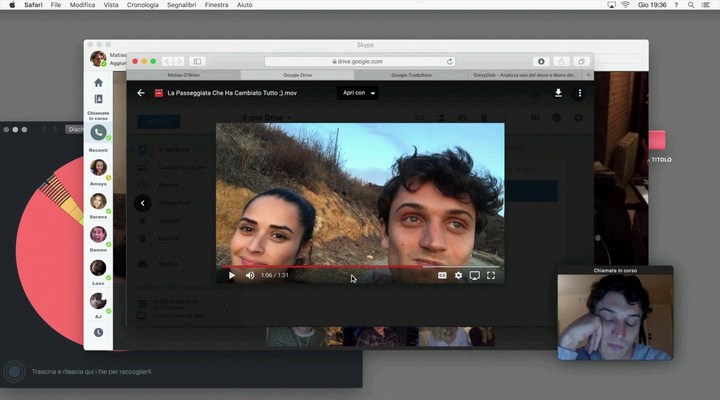The width and height of the screenshot is (720, 400).
Task: Go back with the preview back arrow
Action: 141,93
